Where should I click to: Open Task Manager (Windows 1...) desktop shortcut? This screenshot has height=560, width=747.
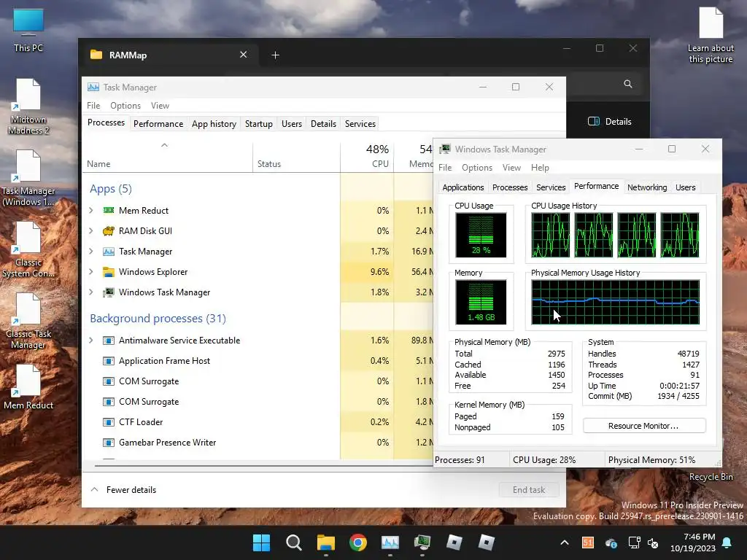28,178
